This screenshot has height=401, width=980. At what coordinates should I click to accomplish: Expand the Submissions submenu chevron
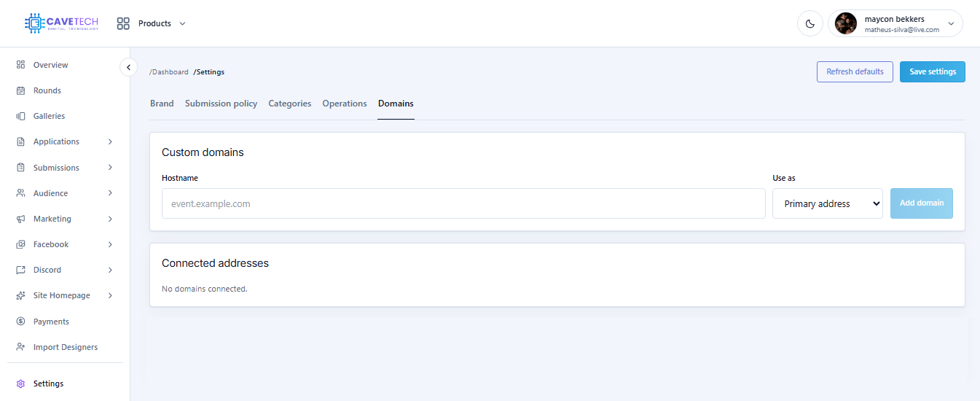pyautogui.click(x=110, y=168)
